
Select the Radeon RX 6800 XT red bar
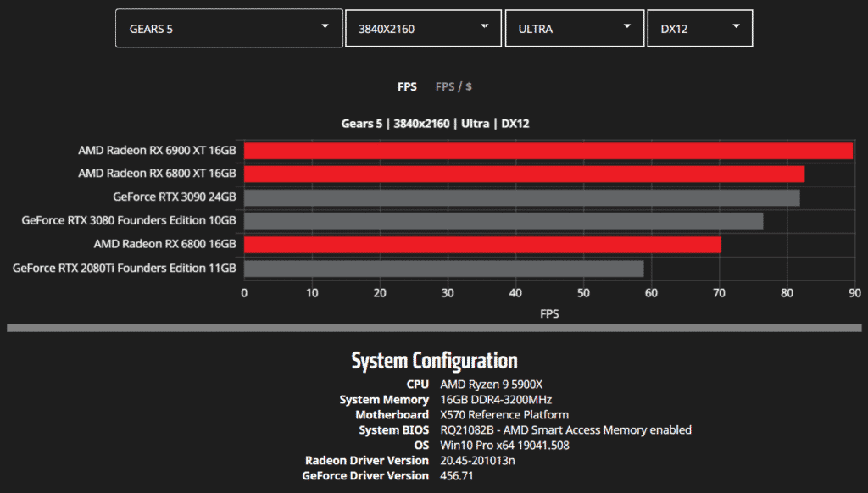coord(524,174)
